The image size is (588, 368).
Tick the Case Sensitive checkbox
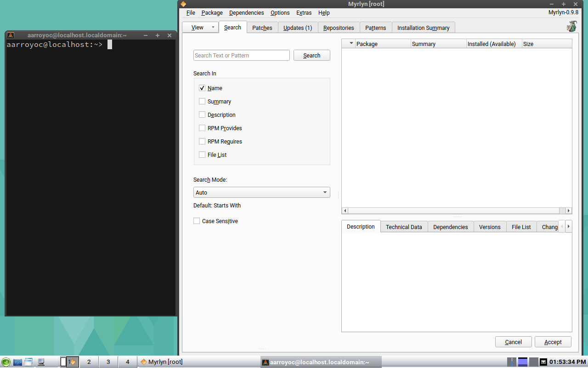pyautogui.click(x=197, y=221)
